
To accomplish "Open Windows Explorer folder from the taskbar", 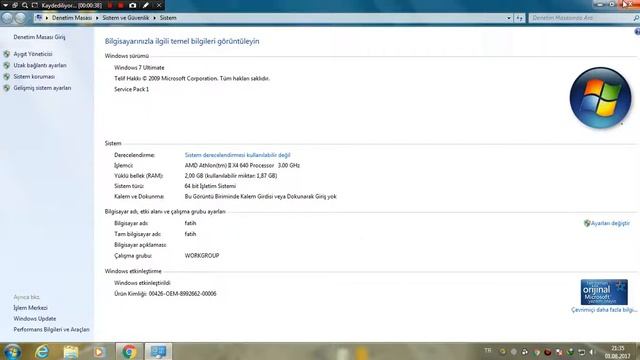I will [71, 351].
